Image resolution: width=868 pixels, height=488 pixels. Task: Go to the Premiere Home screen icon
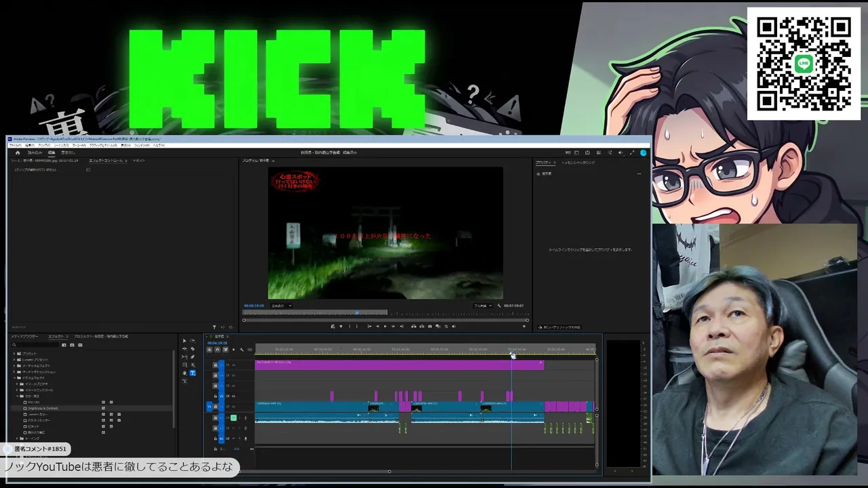(x=18, y=152)
